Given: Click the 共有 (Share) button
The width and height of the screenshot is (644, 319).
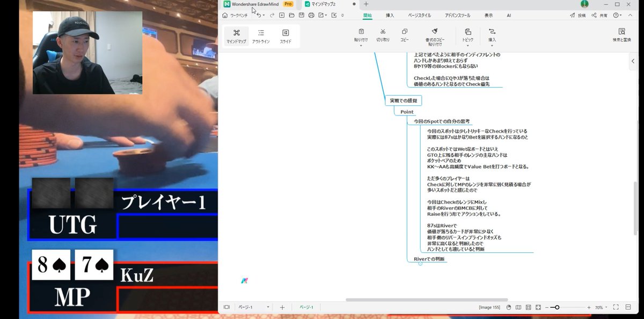Looking at the screenshot, I should (x=601, y=15).
